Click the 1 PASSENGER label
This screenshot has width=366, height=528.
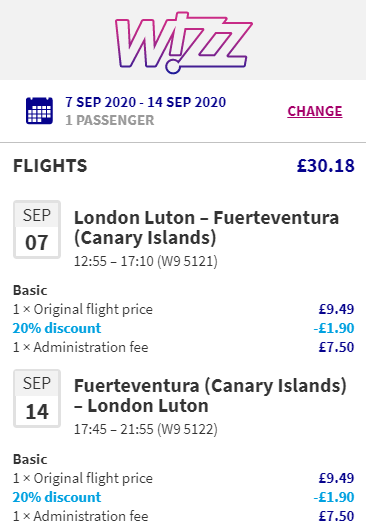(x=110, y=121)
